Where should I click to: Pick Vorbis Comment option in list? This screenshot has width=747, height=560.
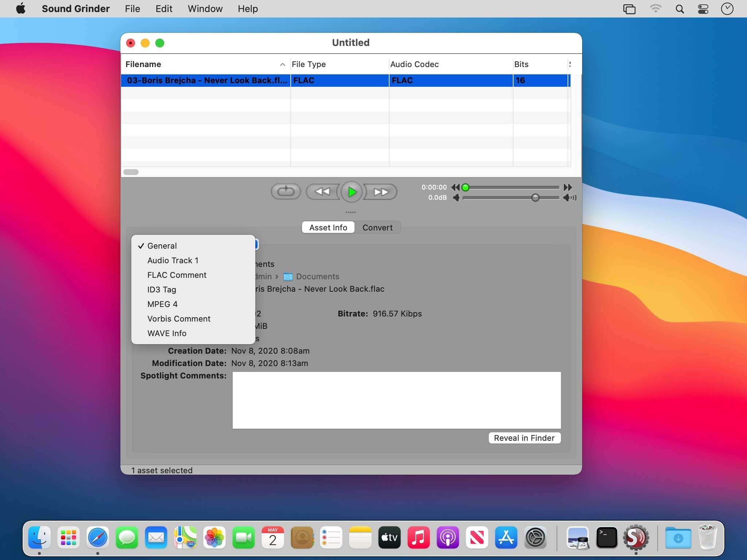(179, 319)
